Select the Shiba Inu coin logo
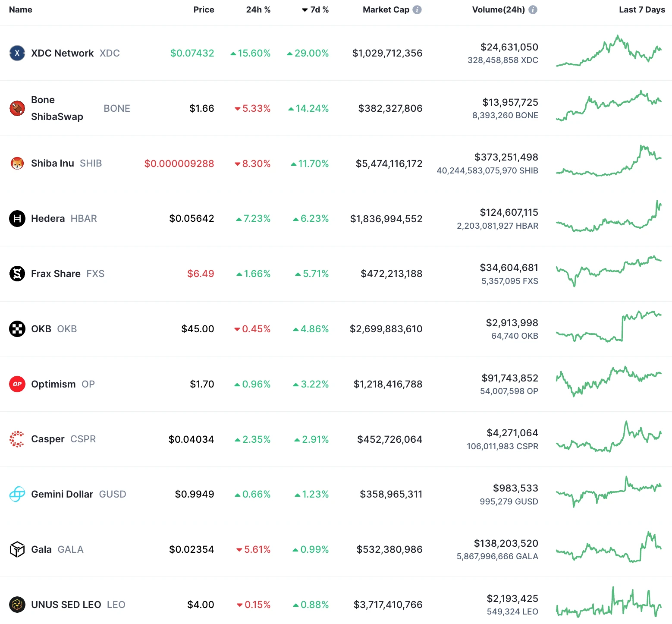Image resolution: width=672 pixels, height=624 pixels. [17, 164]
